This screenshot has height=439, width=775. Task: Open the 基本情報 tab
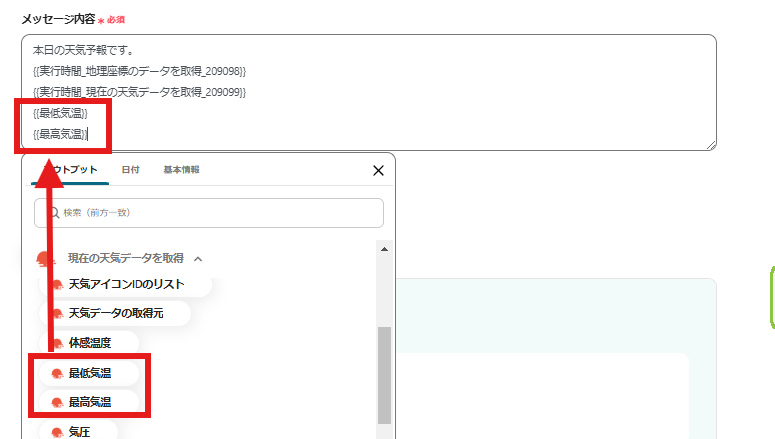(181, 170)
